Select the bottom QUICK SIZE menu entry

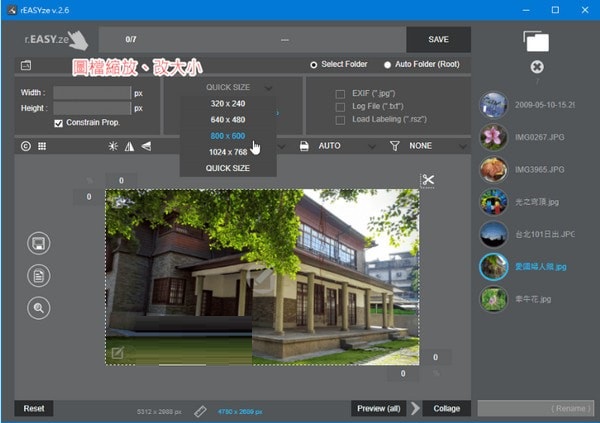228,168
